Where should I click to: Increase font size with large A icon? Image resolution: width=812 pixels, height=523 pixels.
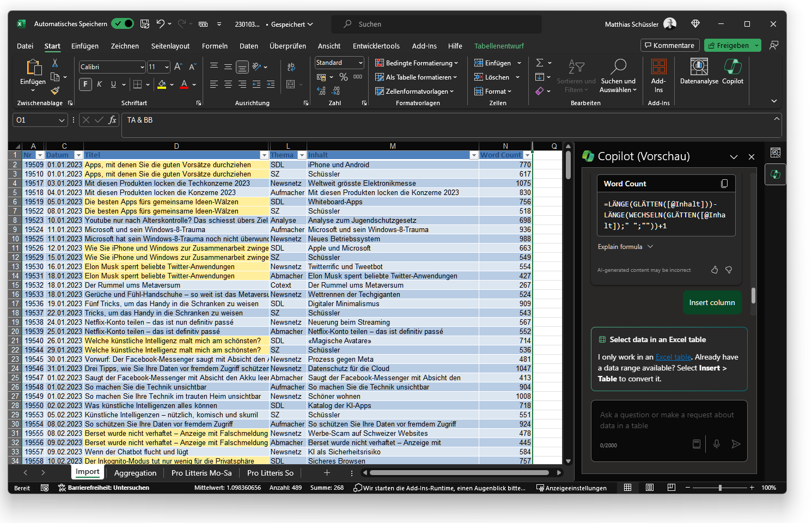[178, 67]
